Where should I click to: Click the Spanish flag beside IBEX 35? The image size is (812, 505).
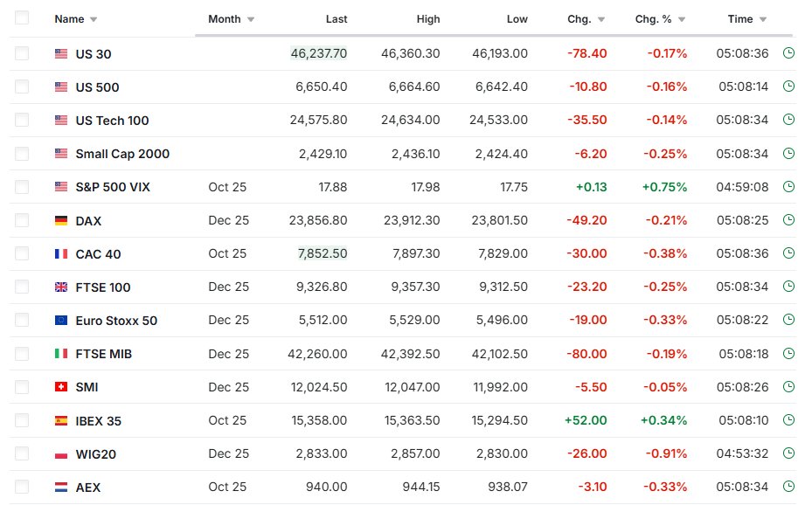coord(61,420)
